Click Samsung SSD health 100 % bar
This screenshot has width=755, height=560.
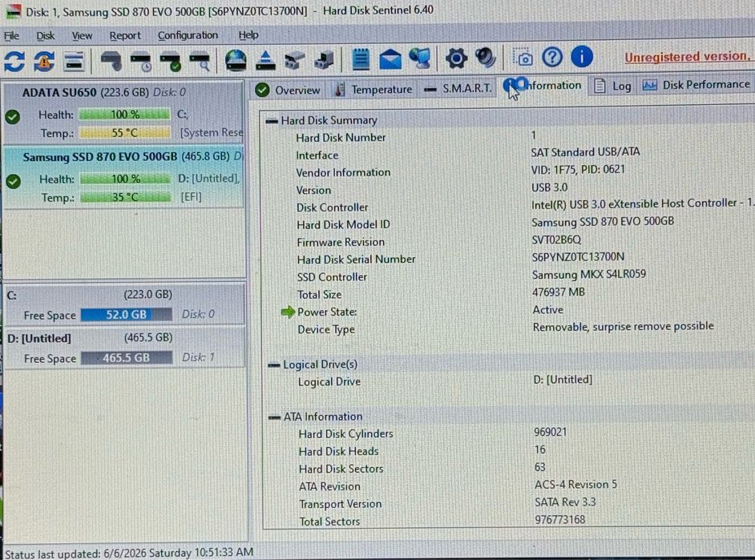pos(125,179)
